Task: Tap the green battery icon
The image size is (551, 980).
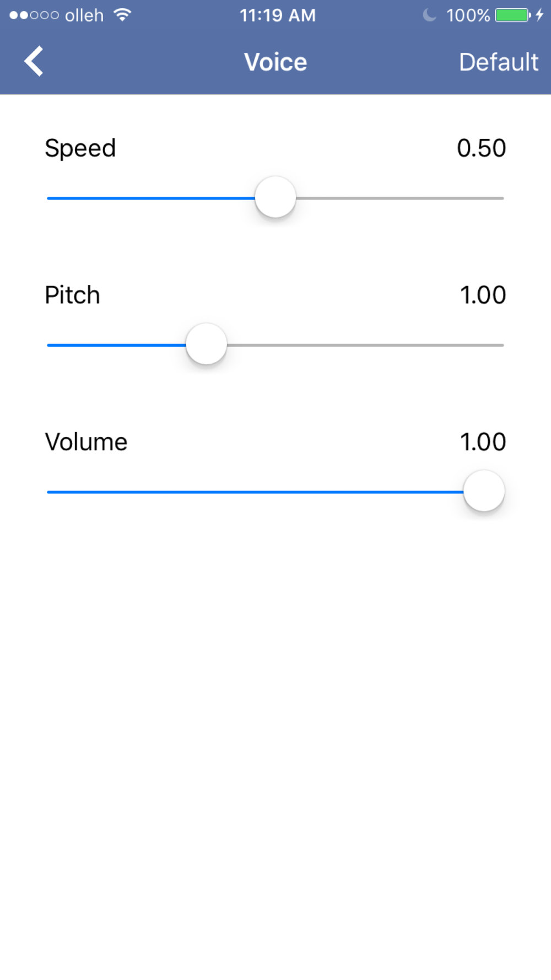Action: coord(512,15)
